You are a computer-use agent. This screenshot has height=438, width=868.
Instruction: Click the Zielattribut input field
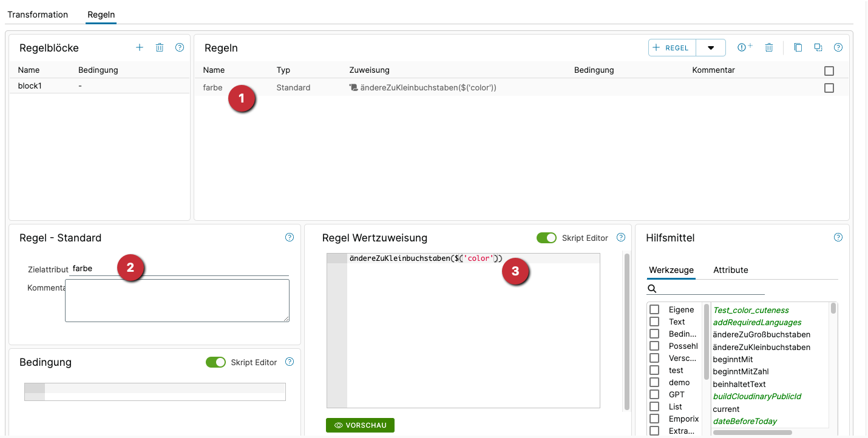(x=179, y=269)
